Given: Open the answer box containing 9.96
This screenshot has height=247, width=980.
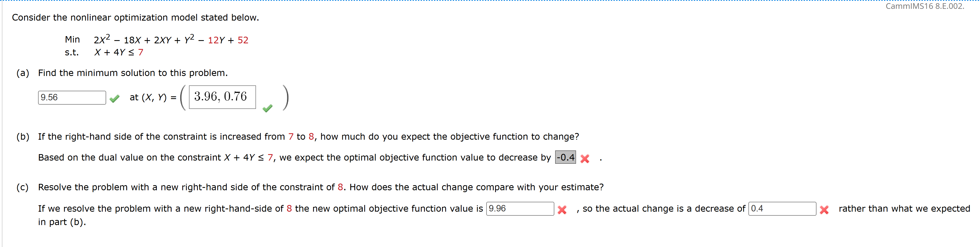Looking at the screenshot, I should click(x=520, y=209).
